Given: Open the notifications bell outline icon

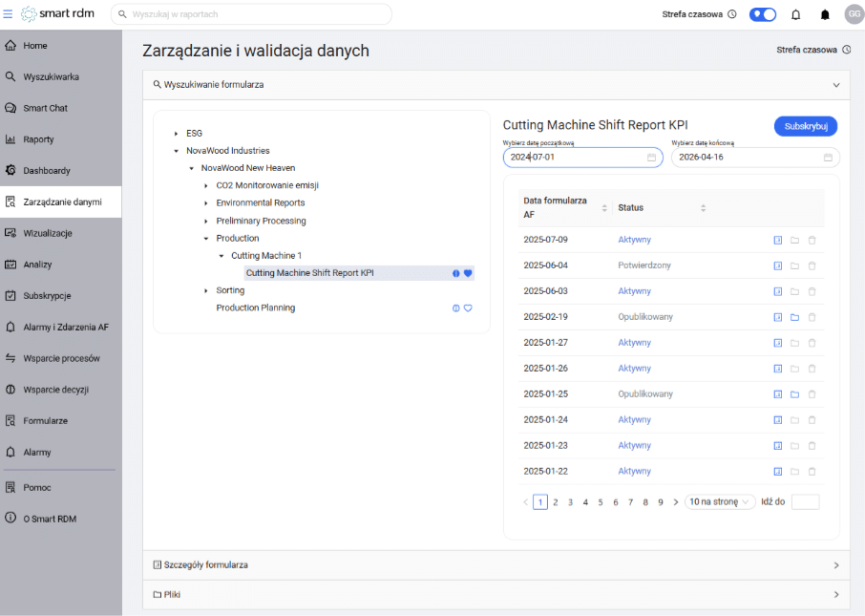Looking at the screenshot, I should [795, 14].
